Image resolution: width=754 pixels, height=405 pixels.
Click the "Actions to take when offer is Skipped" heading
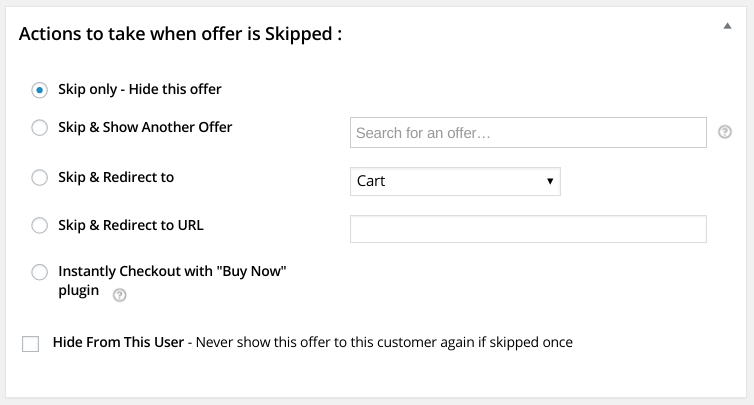pos(180,34)
